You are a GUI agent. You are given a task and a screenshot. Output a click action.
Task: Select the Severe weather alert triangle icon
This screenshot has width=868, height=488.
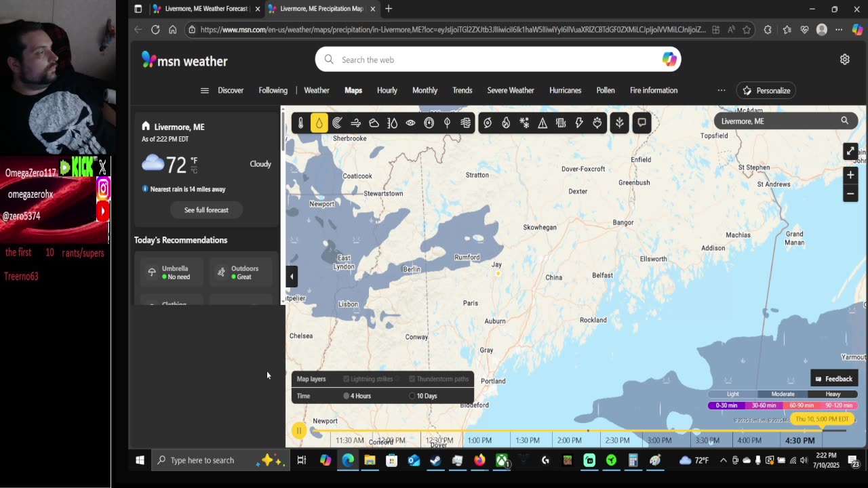click(x=542, y=123)
